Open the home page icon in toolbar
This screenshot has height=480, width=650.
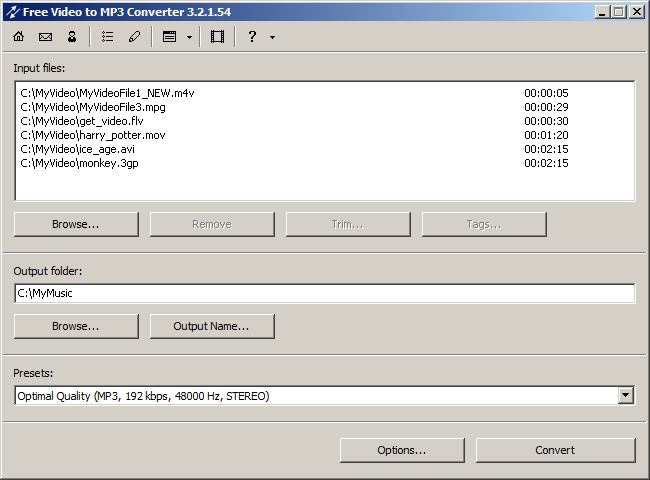click(19, 37)
